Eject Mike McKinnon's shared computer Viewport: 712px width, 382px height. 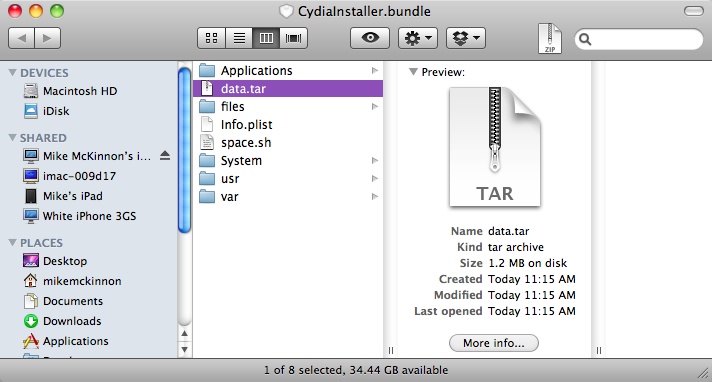tap(165, 156)
